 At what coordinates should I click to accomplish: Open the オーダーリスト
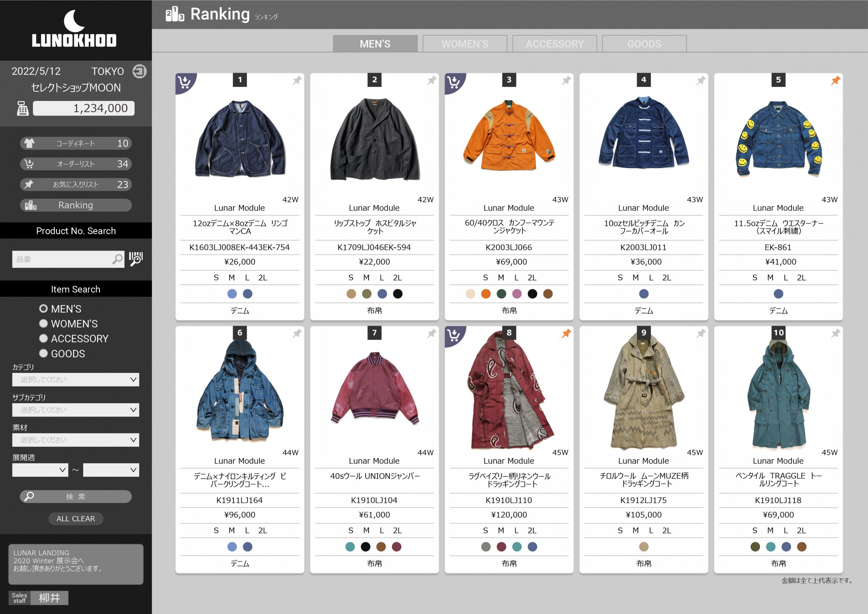click(x=76, y=164)
